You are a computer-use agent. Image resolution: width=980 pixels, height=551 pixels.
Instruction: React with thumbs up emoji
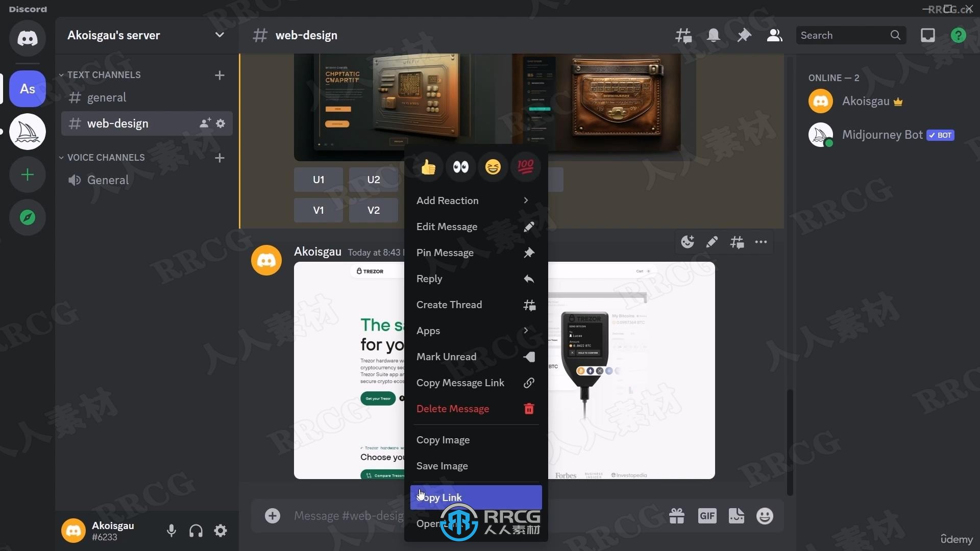click(428, 167)
